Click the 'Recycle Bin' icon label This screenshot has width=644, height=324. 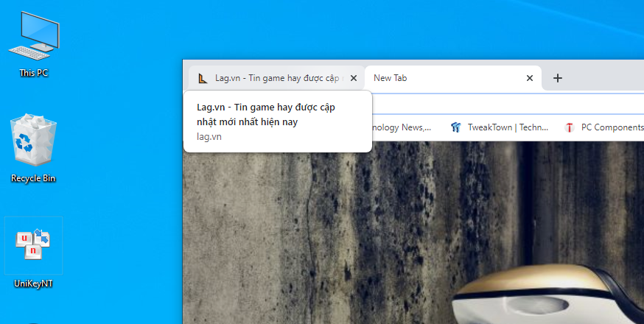pos(33,178)
